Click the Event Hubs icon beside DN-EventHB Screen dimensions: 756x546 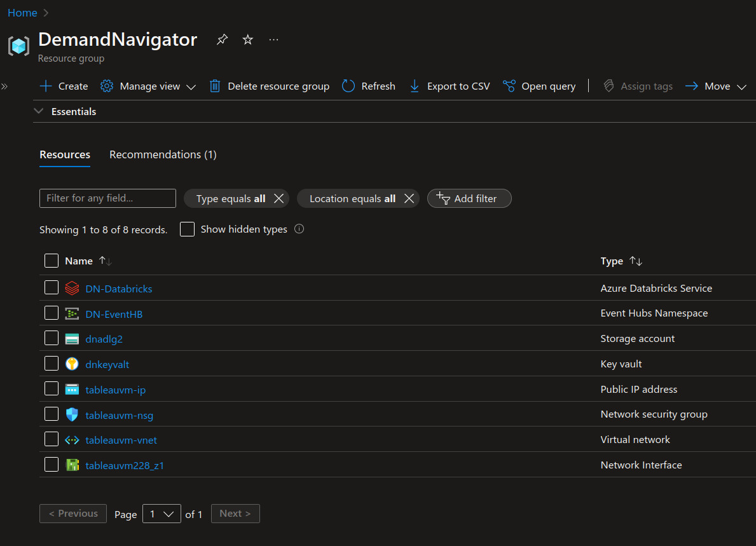click(x=72, y=314)
